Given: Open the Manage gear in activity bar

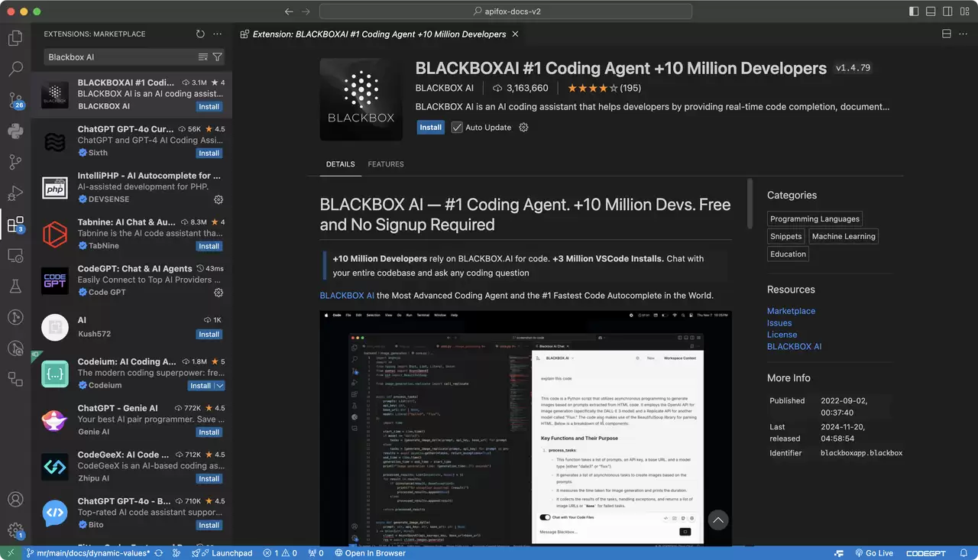Looking at the screenshot, I should 15,530.
